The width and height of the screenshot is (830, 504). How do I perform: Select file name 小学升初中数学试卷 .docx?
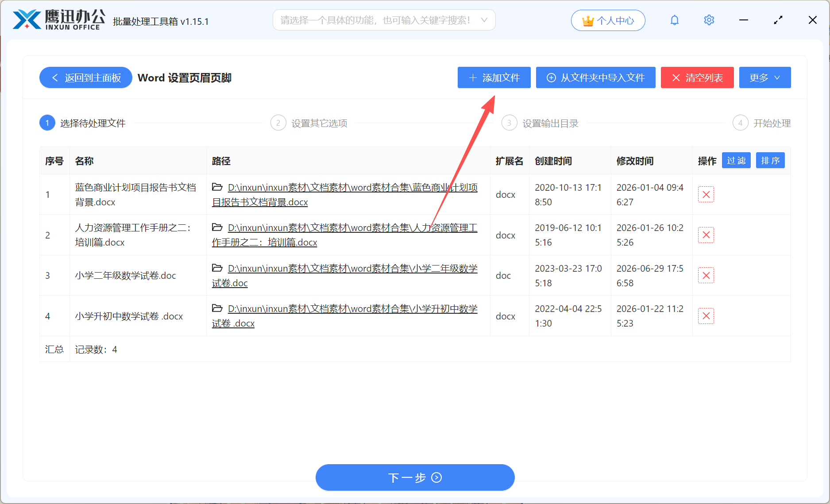pos(129,316)
